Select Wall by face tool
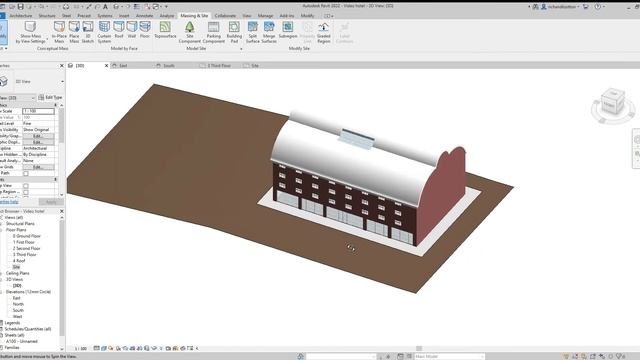Viewport: 640px width, 360px height. click(x=131, y=30)
